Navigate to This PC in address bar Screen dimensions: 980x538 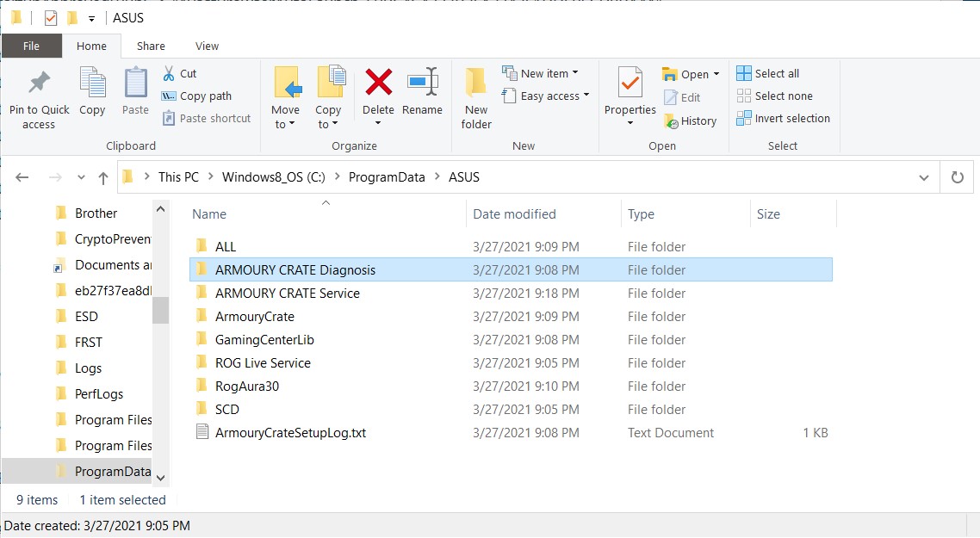coord(178,177)
